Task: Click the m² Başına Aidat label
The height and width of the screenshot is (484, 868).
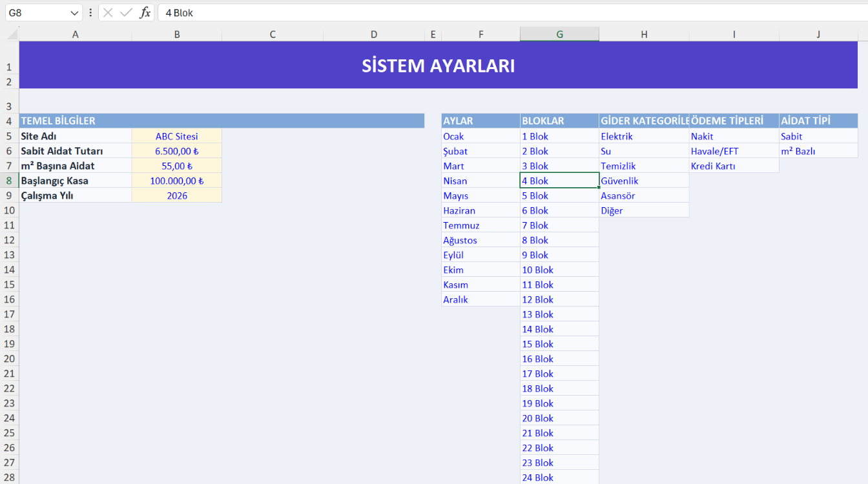Action: point(76,166)
